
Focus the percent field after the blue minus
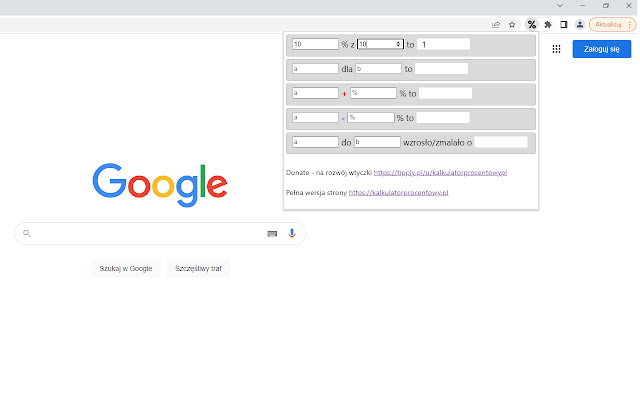pos(371,118)
